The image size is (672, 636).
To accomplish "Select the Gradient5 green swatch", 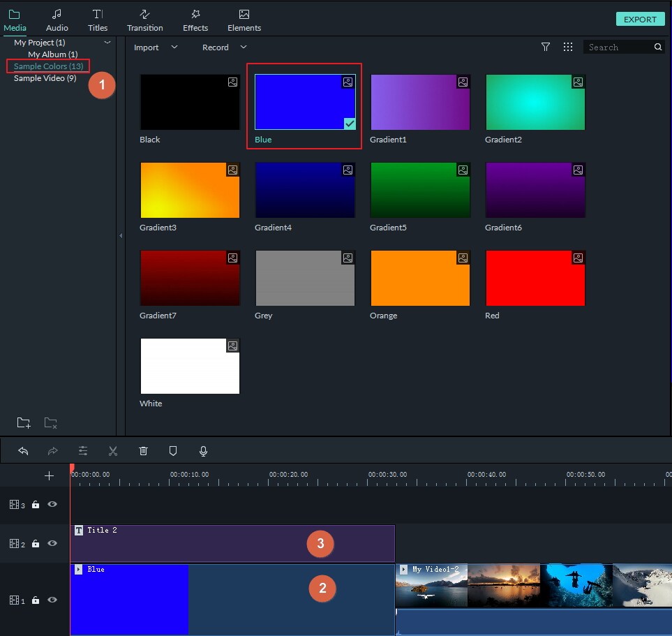I will click(x=420, y=190).
